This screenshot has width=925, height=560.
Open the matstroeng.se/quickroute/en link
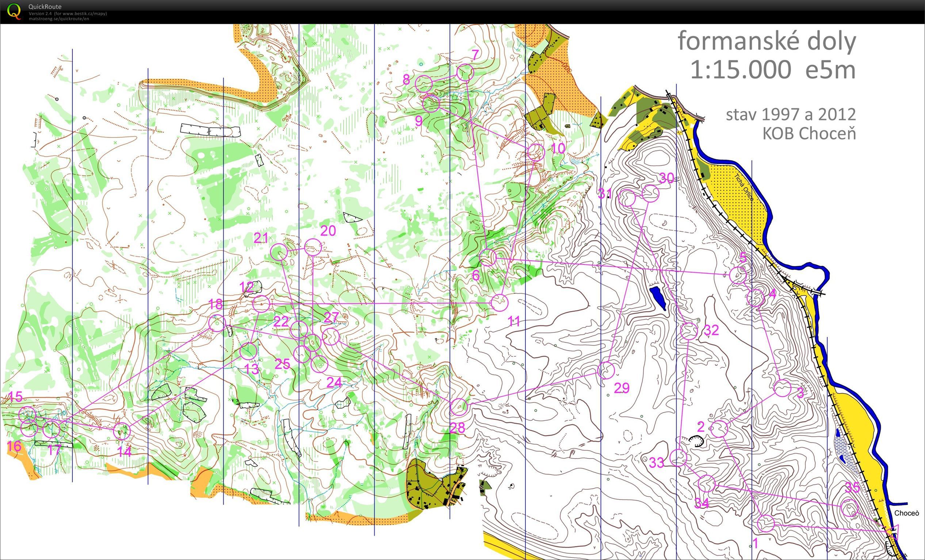pyautogui.click(x=59, y=19)
